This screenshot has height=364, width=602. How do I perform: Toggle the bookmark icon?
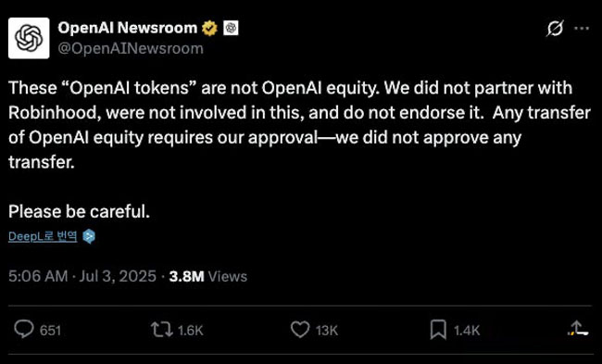(438, 330)
